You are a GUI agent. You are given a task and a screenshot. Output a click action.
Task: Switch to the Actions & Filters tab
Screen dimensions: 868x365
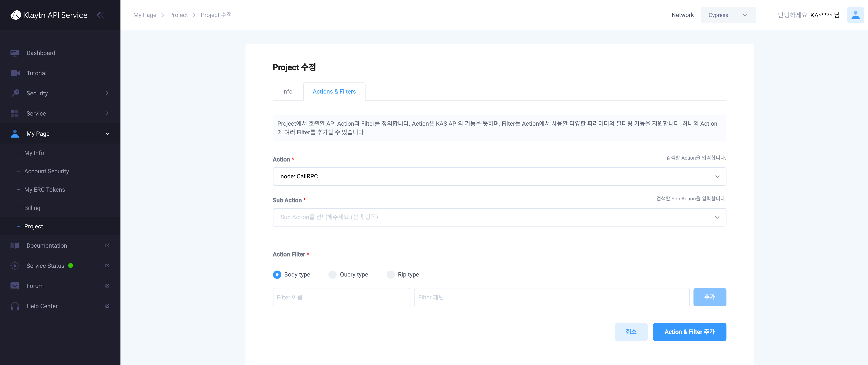334,91
